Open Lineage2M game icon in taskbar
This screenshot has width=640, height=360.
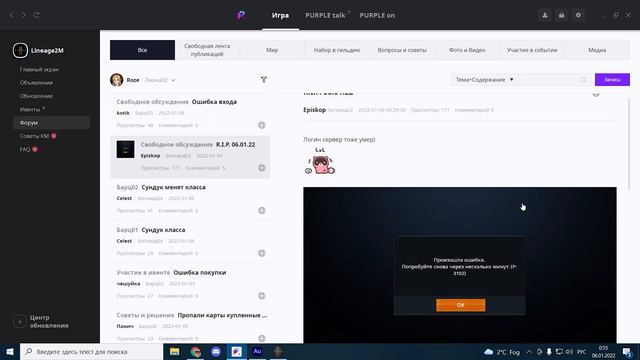click(278, 351)
